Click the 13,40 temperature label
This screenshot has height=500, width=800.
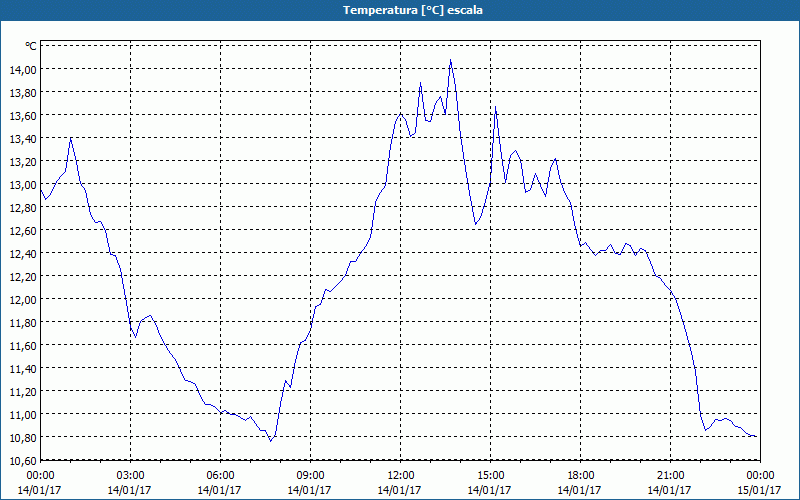pos(23,139)
